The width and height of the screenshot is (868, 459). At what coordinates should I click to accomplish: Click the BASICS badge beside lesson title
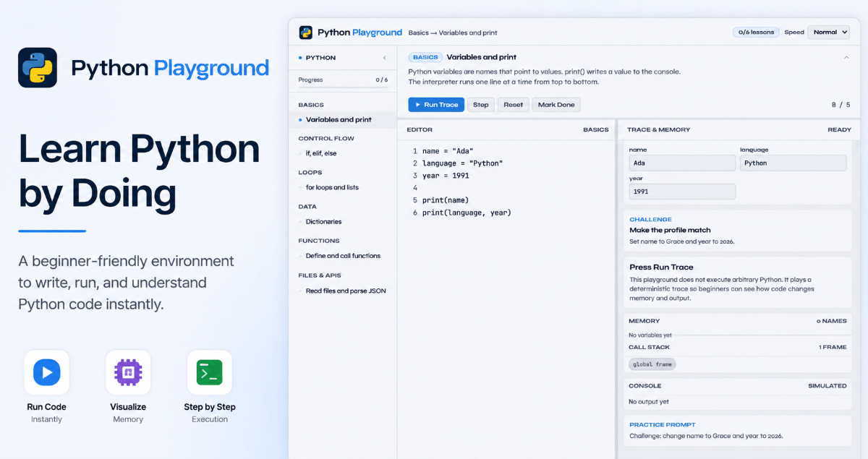pos(425,57)
